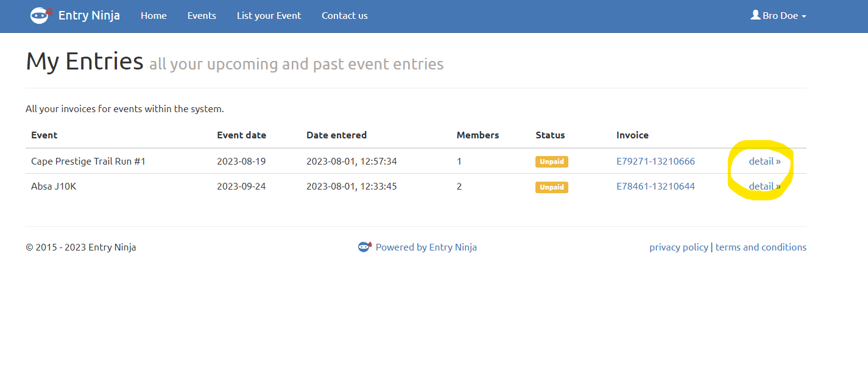
Task: View detail for Absa J10K entry
Action: point(764,187)
